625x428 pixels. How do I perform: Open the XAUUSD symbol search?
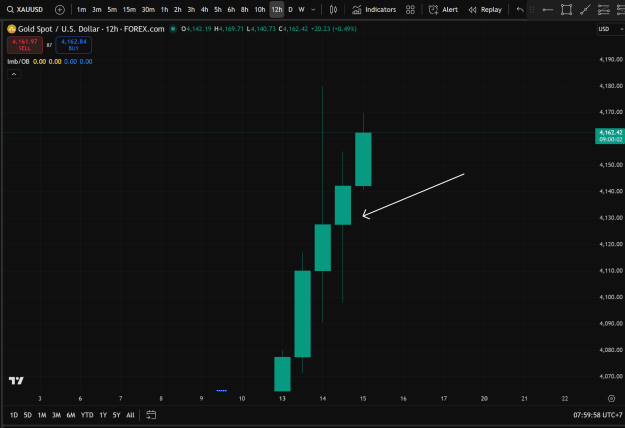coord(25,10)
